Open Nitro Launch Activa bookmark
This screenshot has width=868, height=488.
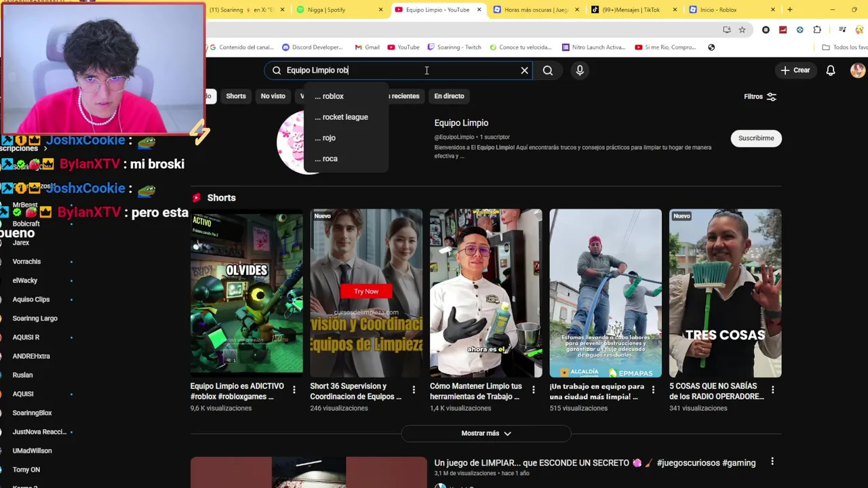coord(593,47)
